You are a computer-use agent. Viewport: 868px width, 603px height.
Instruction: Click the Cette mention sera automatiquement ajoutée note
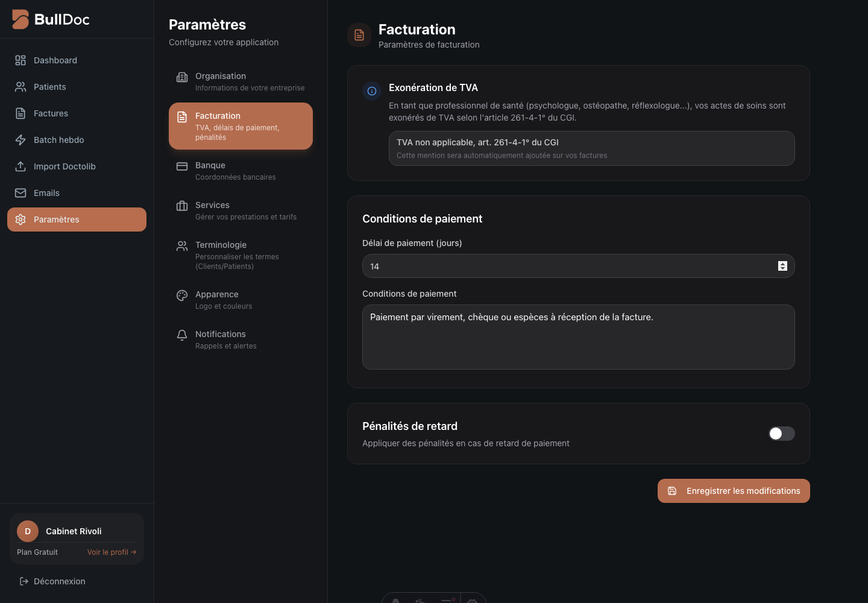[x=502, y=156]
